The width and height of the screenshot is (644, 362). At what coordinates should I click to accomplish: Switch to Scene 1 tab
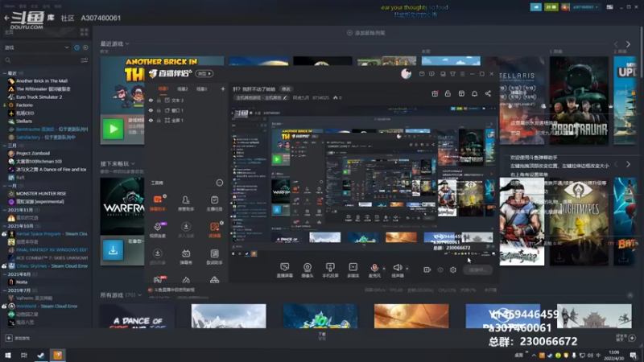pyautogui.click(x=163, y=88)
